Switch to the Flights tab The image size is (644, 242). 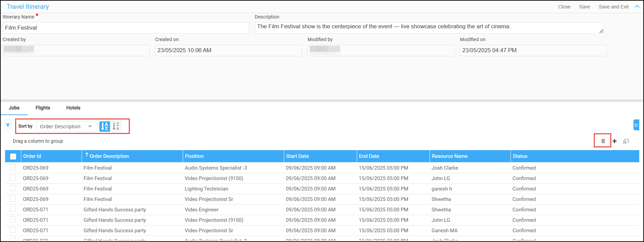pos(43,108)
